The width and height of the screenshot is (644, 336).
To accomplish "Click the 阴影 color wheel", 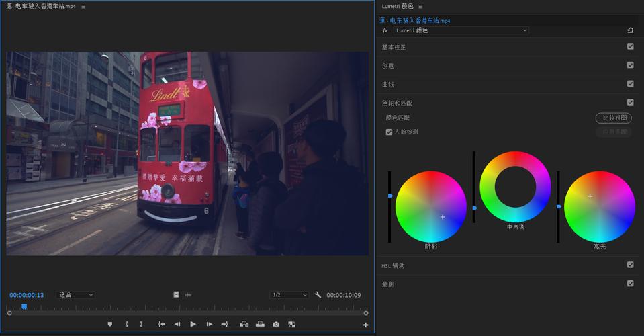I will [431, 206].
